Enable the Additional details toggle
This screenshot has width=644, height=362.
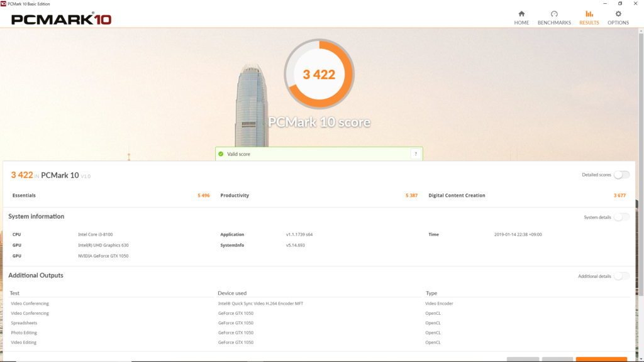pyautogui.click(x=621, y=277)
